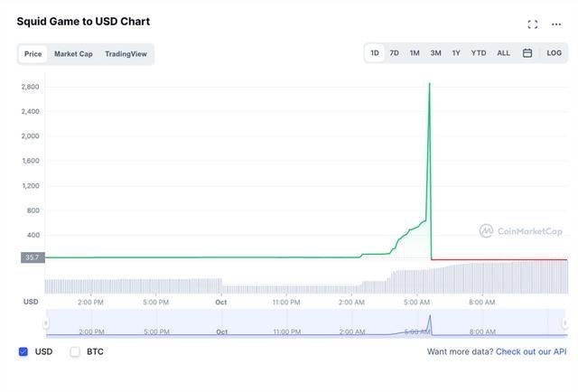Enable the BTC checkbox

tap(76, 351)
